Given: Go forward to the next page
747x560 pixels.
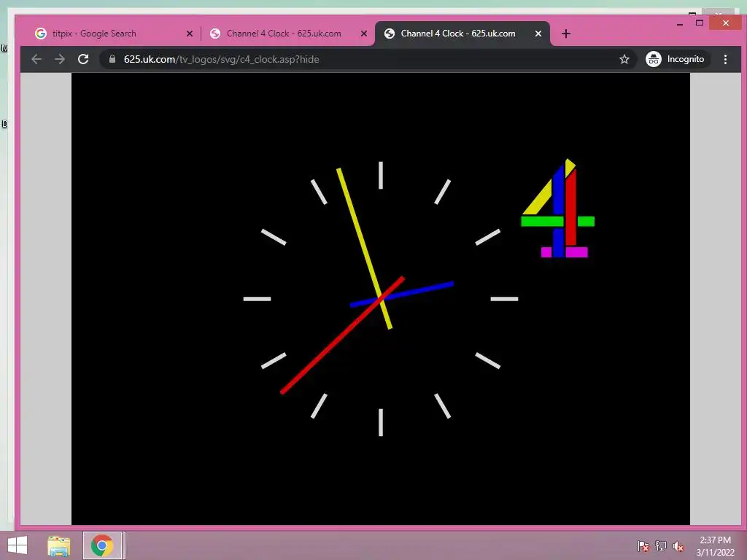Looking at the screenshot, I should (x=60, y=59).
